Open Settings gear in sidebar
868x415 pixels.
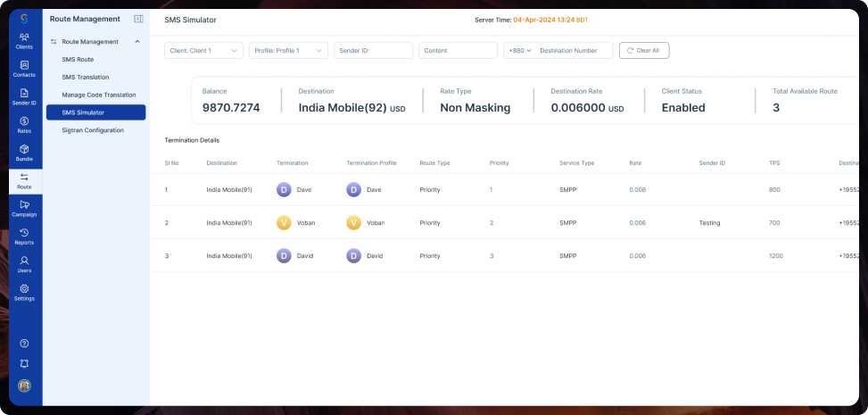[24, 288]
